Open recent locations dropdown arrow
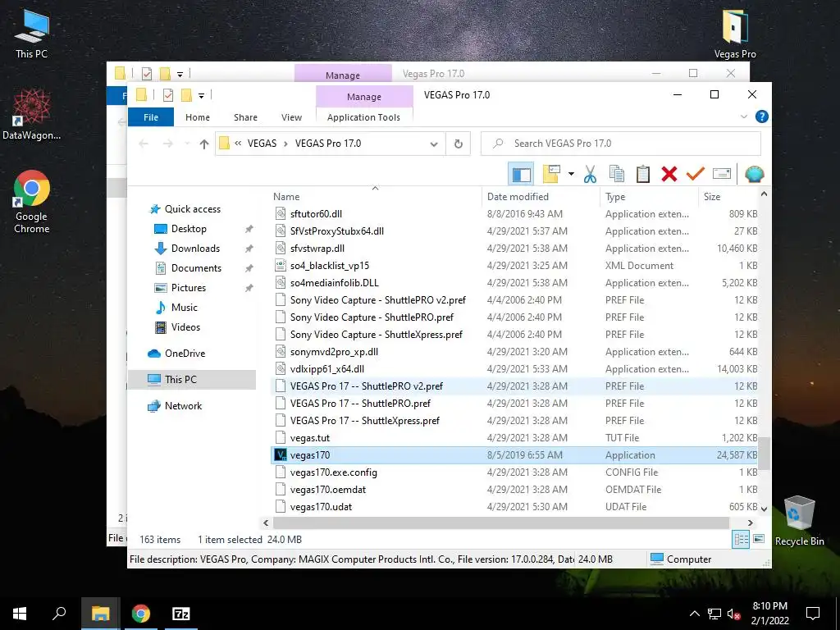 [x=187, y=144]
